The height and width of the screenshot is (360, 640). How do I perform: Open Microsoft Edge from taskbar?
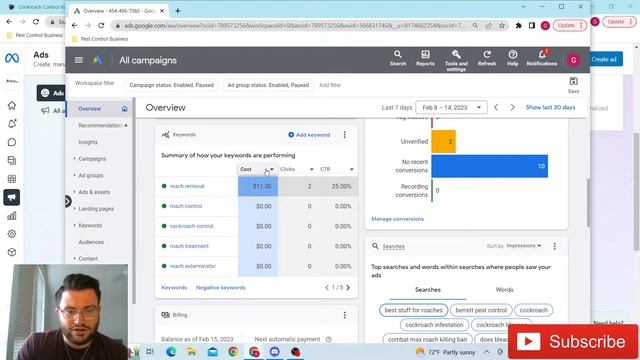(171, 351)
